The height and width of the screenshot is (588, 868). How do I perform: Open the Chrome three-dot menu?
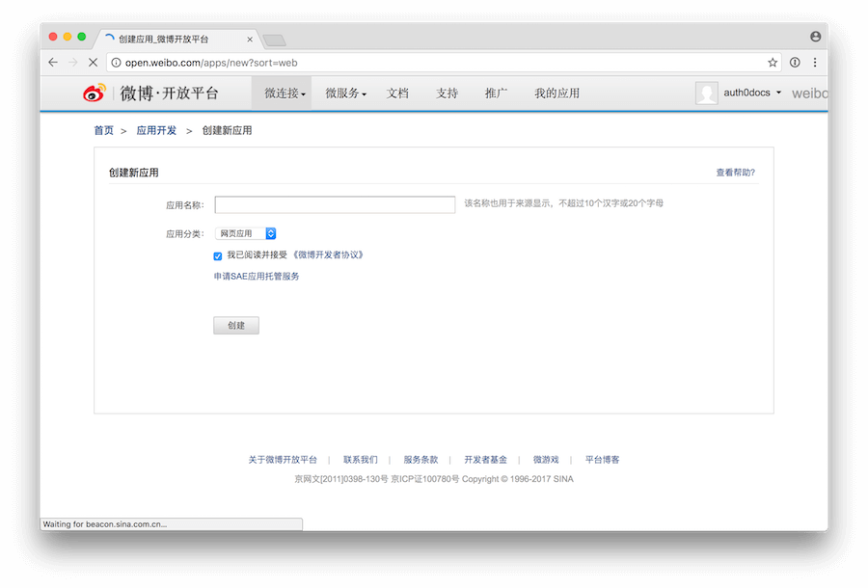tap(815, 63)
